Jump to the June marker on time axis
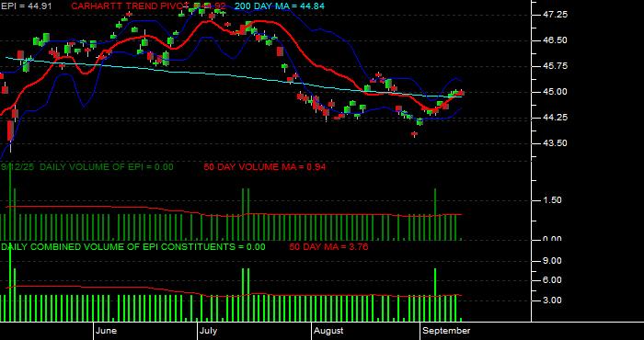 click(107, 331)
